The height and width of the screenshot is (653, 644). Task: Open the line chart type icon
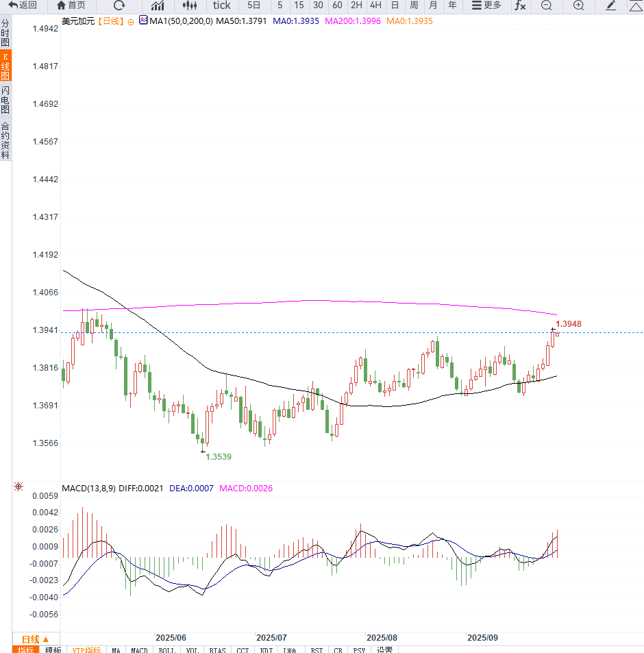[x=158, y=5]
